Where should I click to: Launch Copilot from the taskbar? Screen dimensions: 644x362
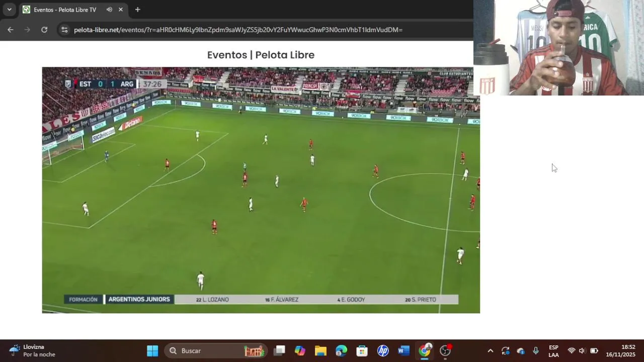300,351
